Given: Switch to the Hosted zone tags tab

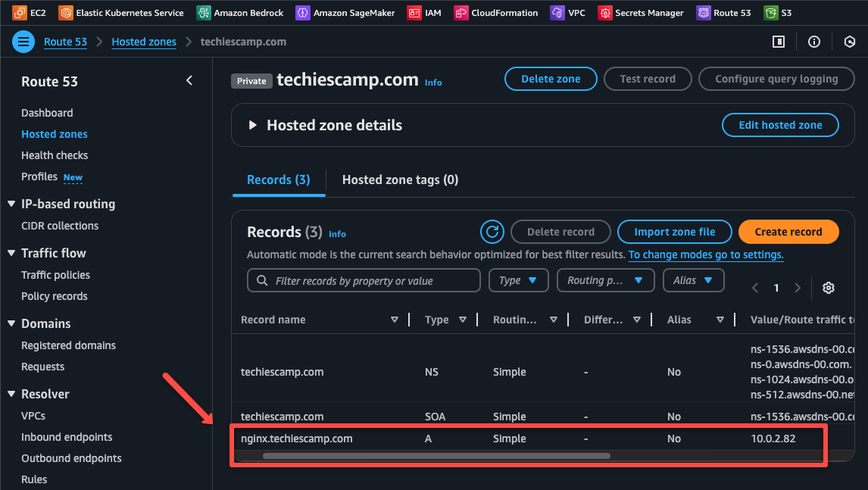Looking at the screenshot, I should point(400,179).
